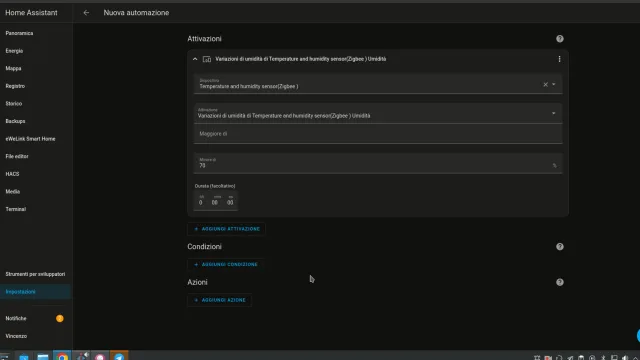This screenshot has height=360, width=640.
Task: Select the hours field in Durata
Action: (201, 201)
